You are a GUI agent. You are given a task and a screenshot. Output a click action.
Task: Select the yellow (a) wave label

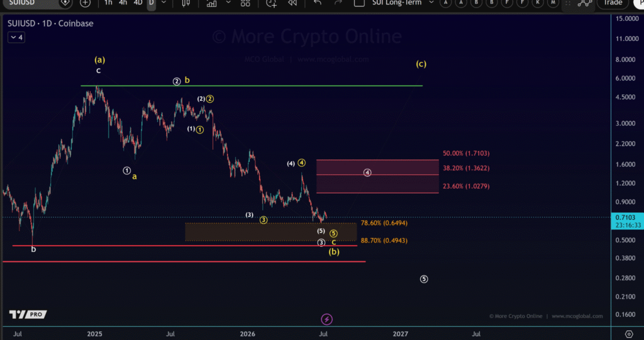[x=99, y=60]
